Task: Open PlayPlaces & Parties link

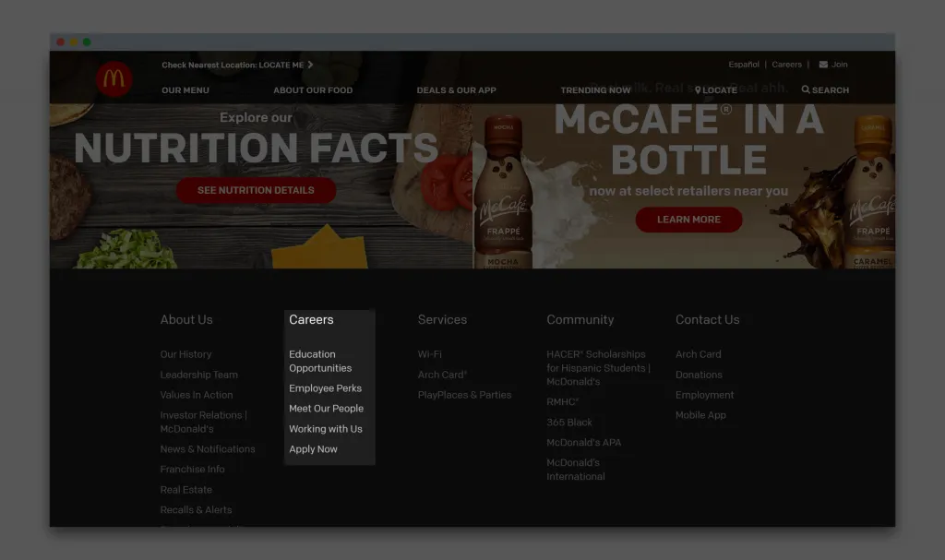Action: coord(464,395)
